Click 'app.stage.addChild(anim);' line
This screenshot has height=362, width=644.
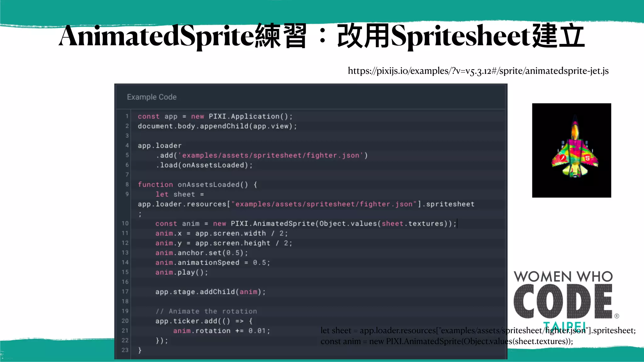pyautogui.click(x=210, y=292)
